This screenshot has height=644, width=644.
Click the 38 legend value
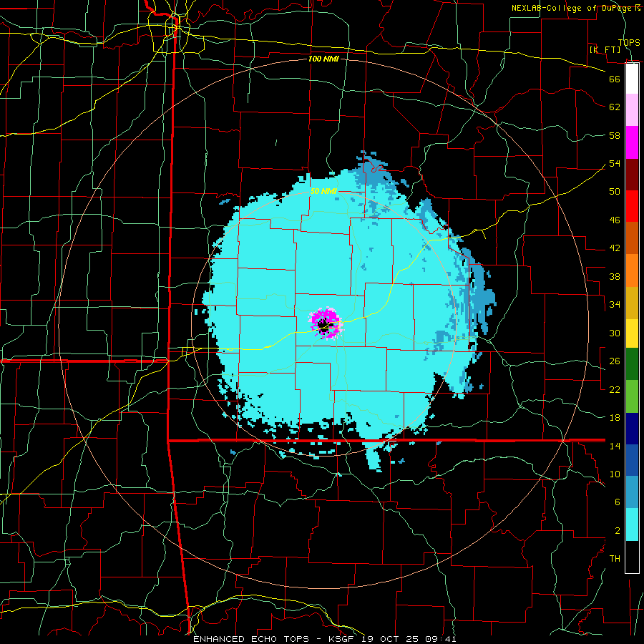(x=615, y=276)
